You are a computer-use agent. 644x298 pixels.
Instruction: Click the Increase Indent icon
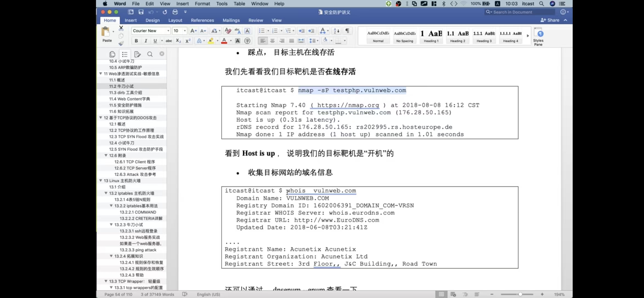click(x=311, y=31)
